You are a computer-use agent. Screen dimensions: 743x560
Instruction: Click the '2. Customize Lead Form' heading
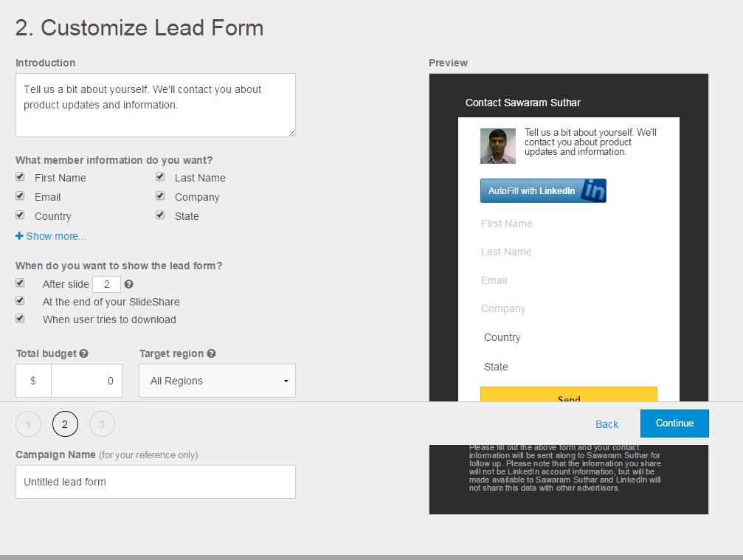(139, 27)
